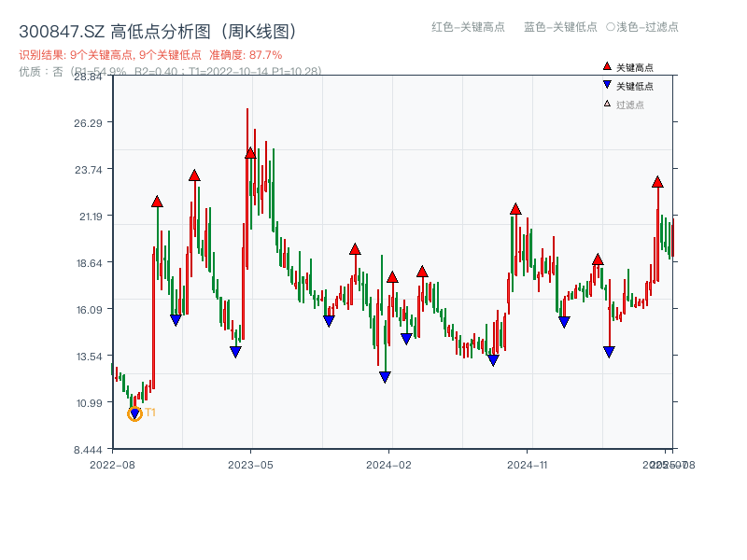
Task: Expand the 浅色-过滤点 header label
Action: [x=648, y=28]
